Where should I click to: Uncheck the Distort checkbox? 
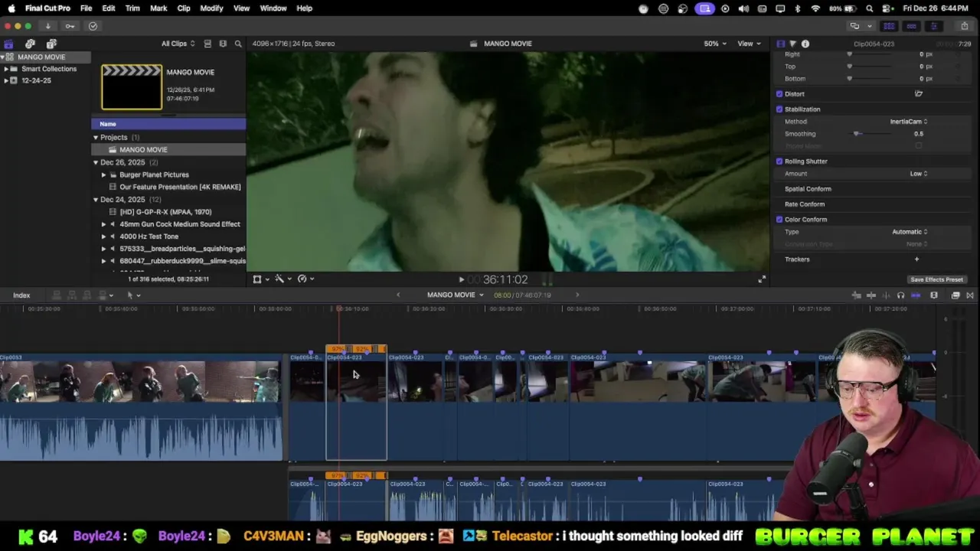click(779, 94)
